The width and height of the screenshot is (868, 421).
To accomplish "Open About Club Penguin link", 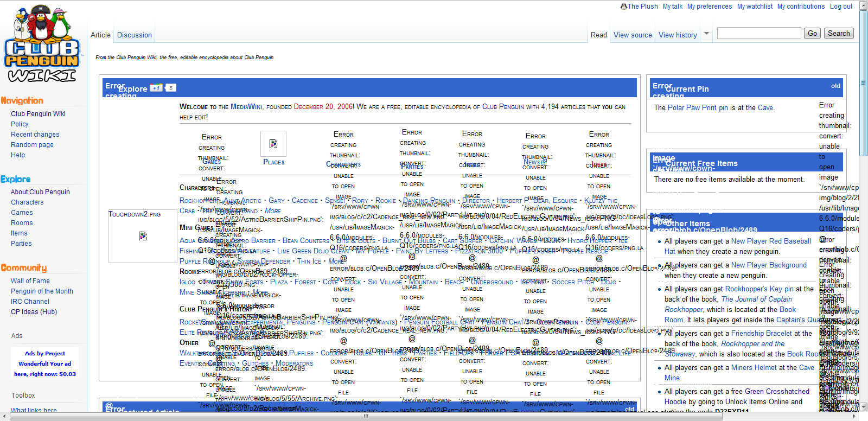I will point(40,192).
